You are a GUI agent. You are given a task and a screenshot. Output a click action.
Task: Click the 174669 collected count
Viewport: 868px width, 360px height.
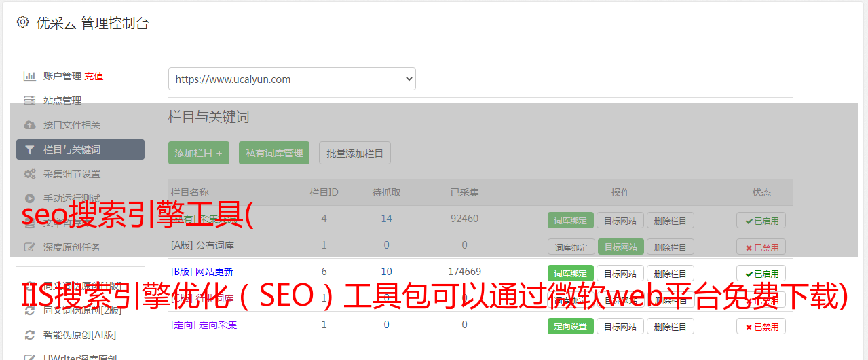pos(464,272)
